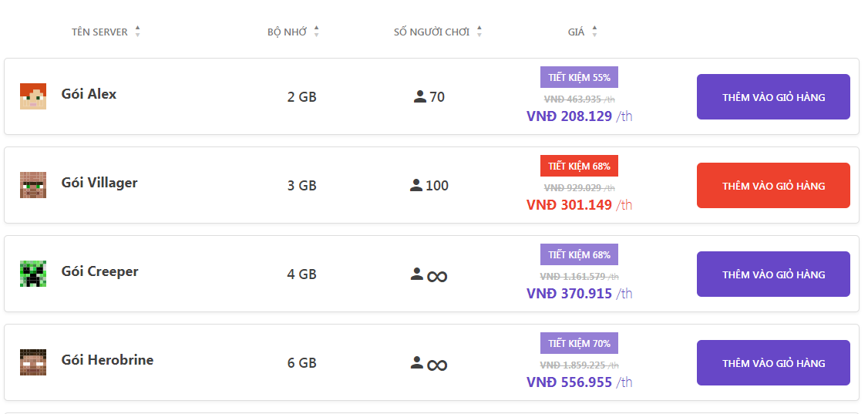Image resolution: width=868 pixels, height=414 pixels.
Task: Click the Herobrine head icon
Action: click(33, 362)
